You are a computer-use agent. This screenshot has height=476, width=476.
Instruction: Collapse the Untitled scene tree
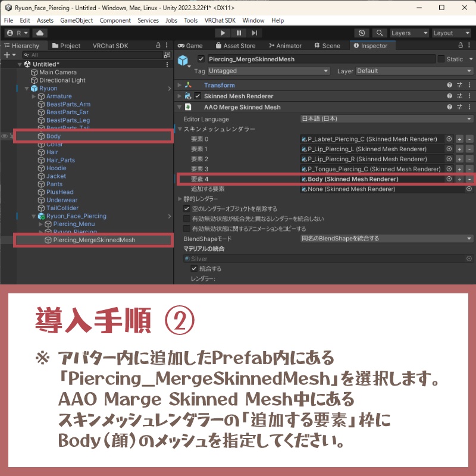point(20,64)
